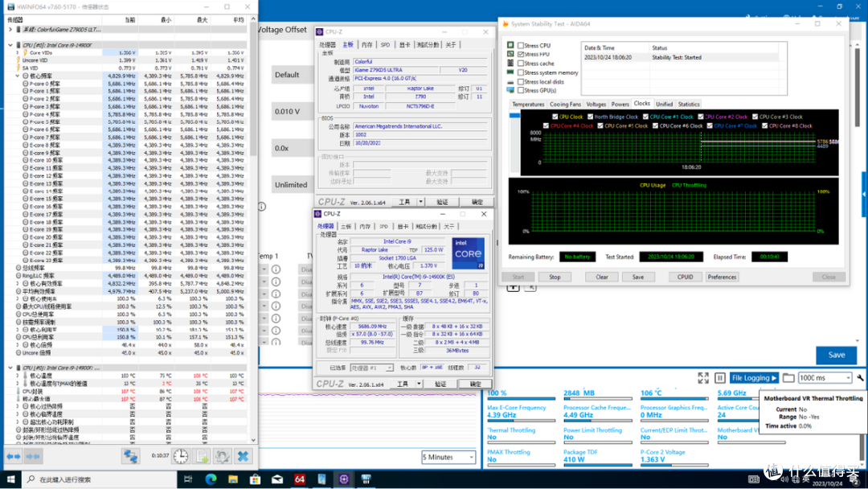The image size is (868, 489).
Task: Toggle CPU Core #4 Clock checkbox
Action: [x=546, y=125]
